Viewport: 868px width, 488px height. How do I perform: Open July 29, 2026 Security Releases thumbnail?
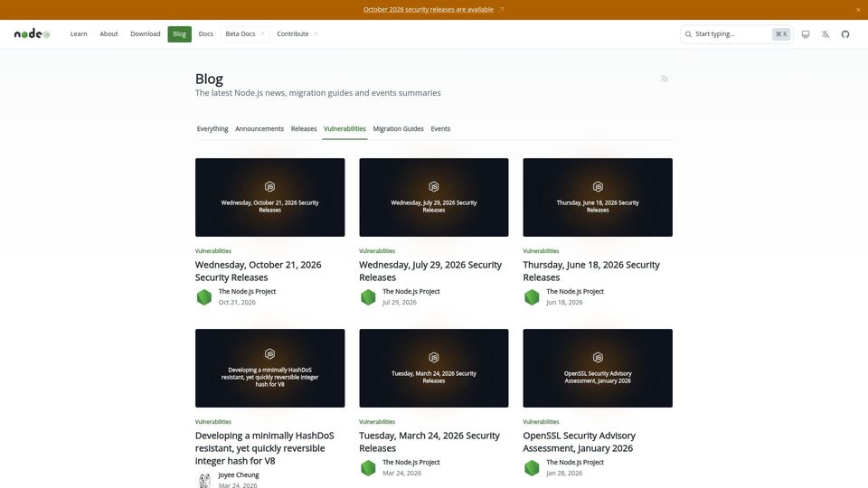pos(433,198)
